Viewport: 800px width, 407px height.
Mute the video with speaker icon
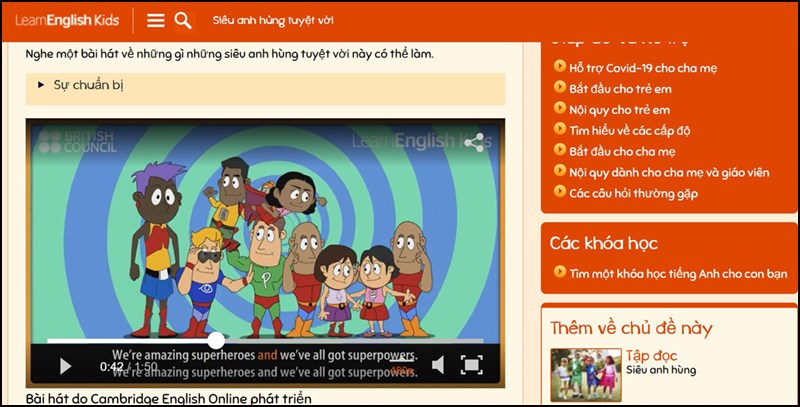coord(438,365)
